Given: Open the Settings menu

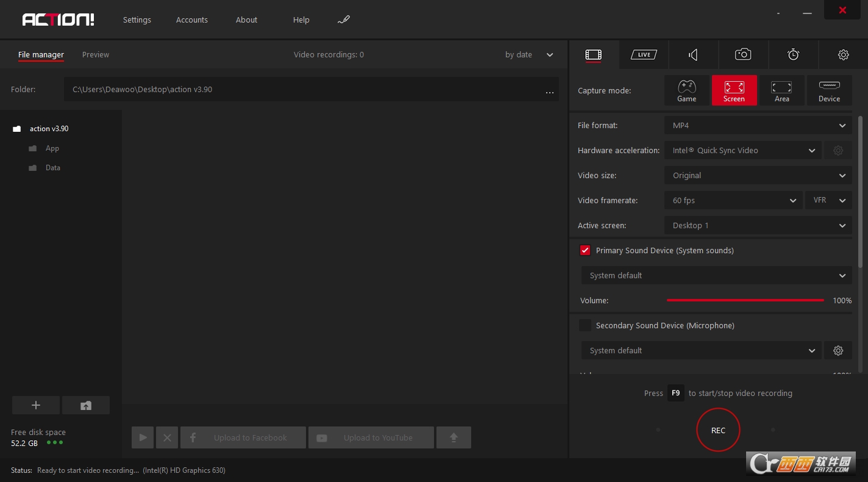Looking at the screenshot, I should coord(137,20).
